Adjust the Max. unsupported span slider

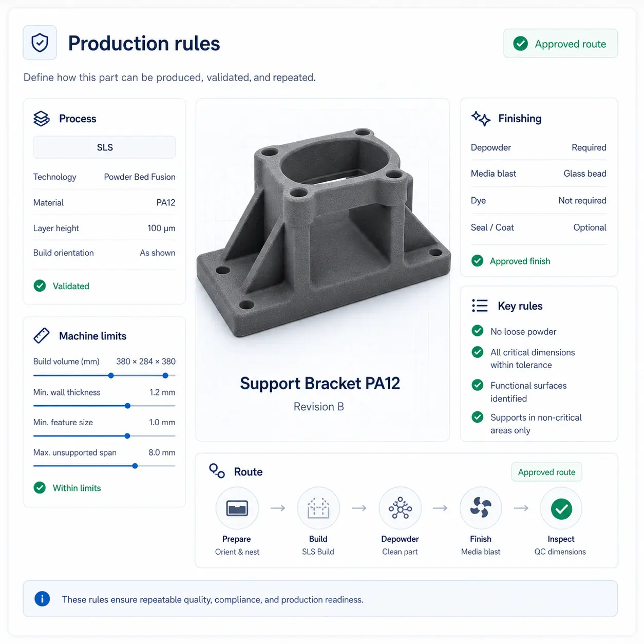click(104, 466)
